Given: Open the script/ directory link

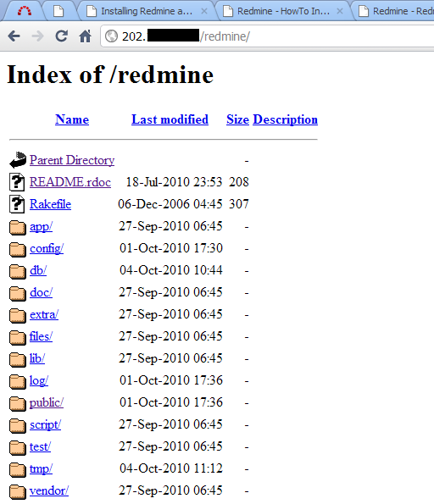Looking at the screenshot, I should click(x=46, y=425).
